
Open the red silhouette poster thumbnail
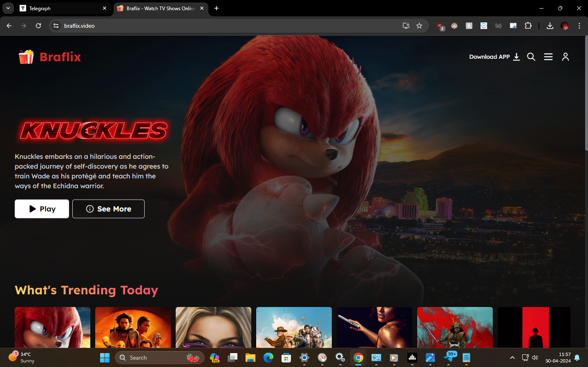[x=534, y=327]
